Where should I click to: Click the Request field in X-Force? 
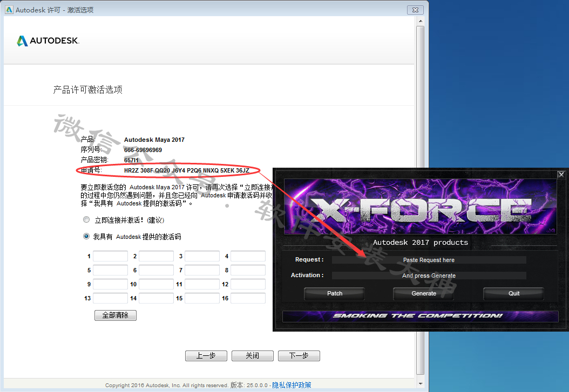(x=429, y=260)
